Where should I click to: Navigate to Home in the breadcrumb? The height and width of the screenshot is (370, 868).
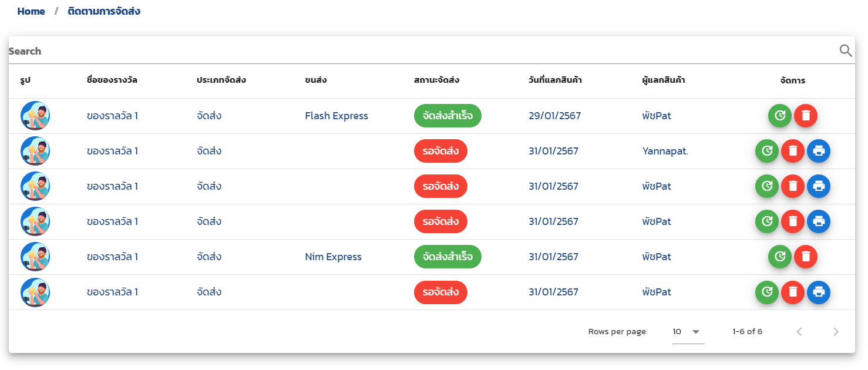(x=31, y=11)
